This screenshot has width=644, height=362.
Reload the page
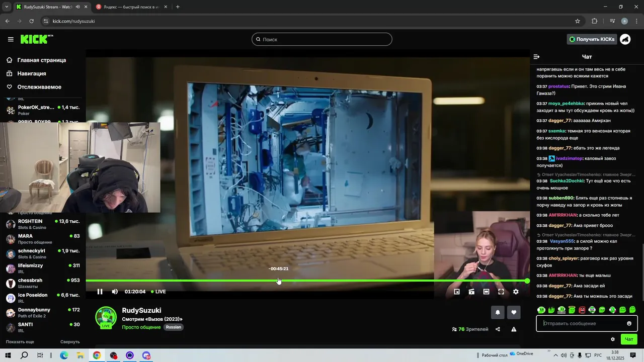point(31,21)
